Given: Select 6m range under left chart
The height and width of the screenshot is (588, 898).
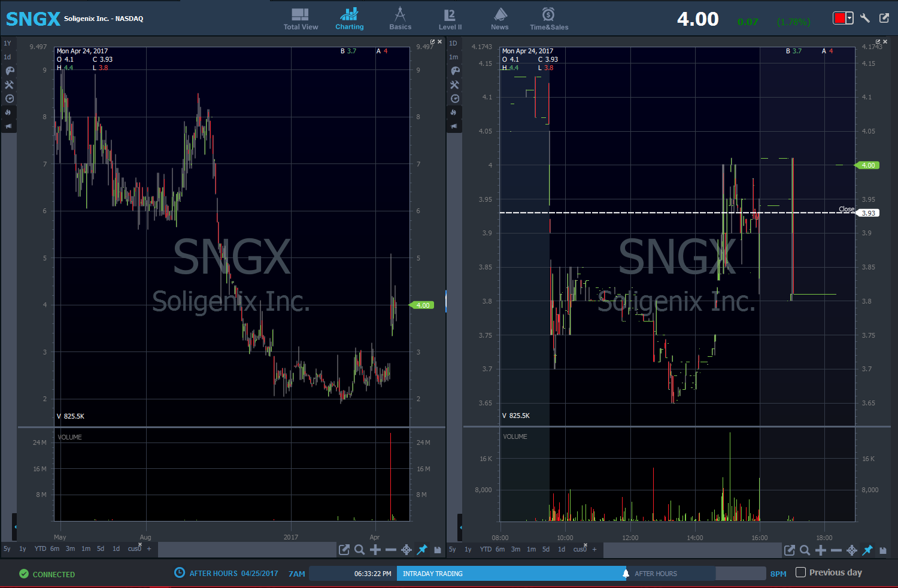Looking at the screenshot, I should coord(54,549).
